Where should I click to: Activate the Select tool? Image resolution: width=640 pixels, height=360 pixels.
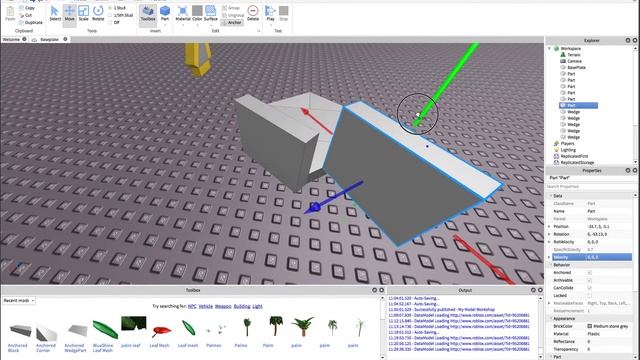coord(55,13)
